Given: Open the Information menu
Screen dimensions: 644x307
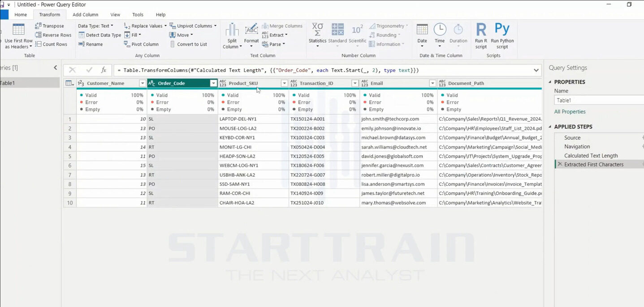Looking at the screenshot, I should pos(387,44).
